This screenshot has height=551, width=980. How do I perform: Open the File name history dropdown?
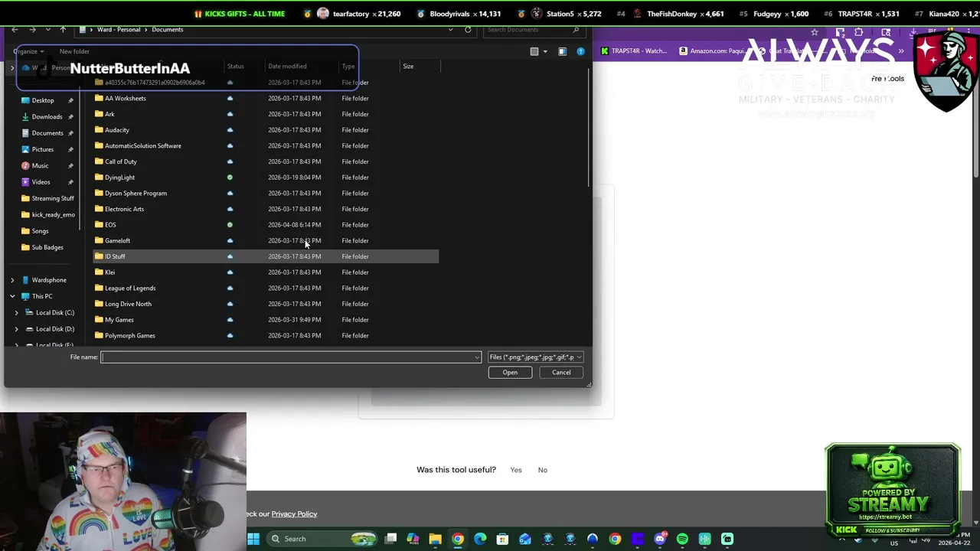pos(476,357)
